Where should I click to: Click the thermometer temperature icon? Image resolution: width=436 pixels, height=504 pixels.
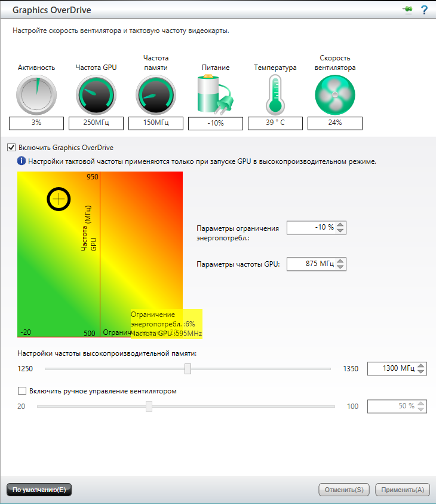click(x=275, y=95)
